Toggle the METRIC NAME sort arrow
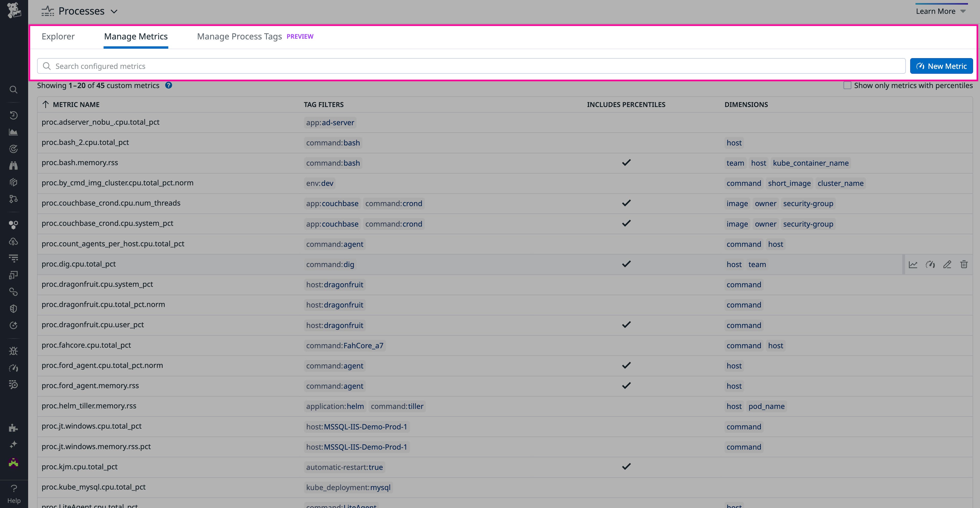Image resolution: width=980 pixels, height=508 pixels. (x=46, y=104)
